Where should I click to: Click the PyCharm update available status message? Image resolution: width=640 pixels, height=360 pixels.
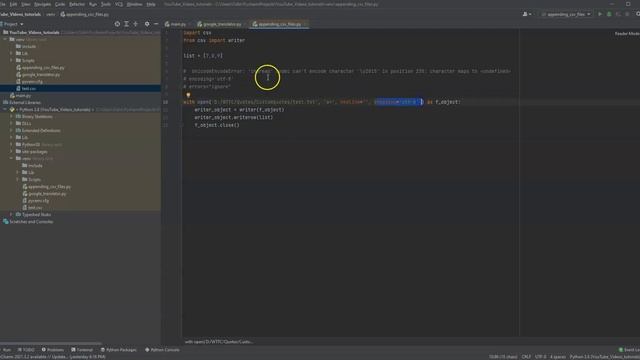53,357
